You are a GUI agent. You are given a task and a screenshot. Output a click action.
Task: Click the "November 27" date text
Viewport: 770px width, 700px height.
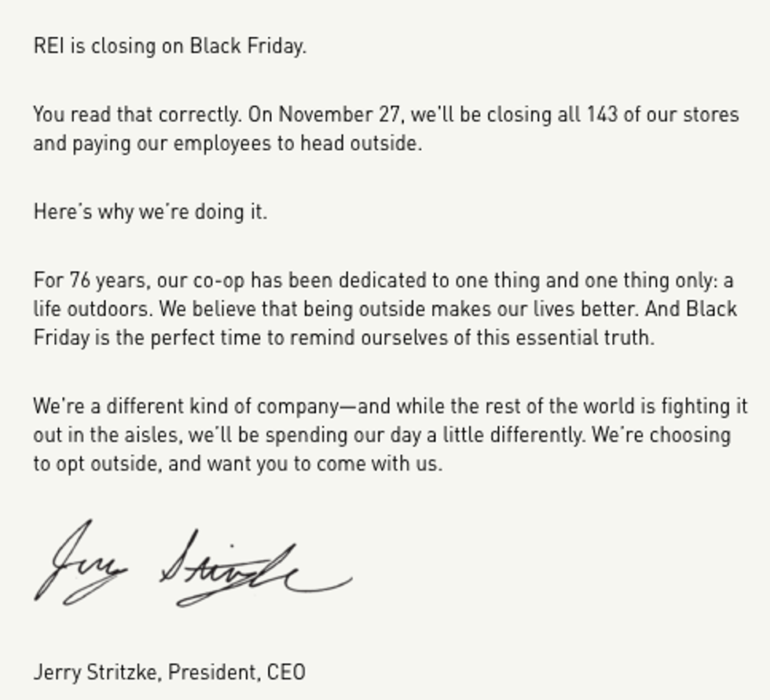pos(339,115)
